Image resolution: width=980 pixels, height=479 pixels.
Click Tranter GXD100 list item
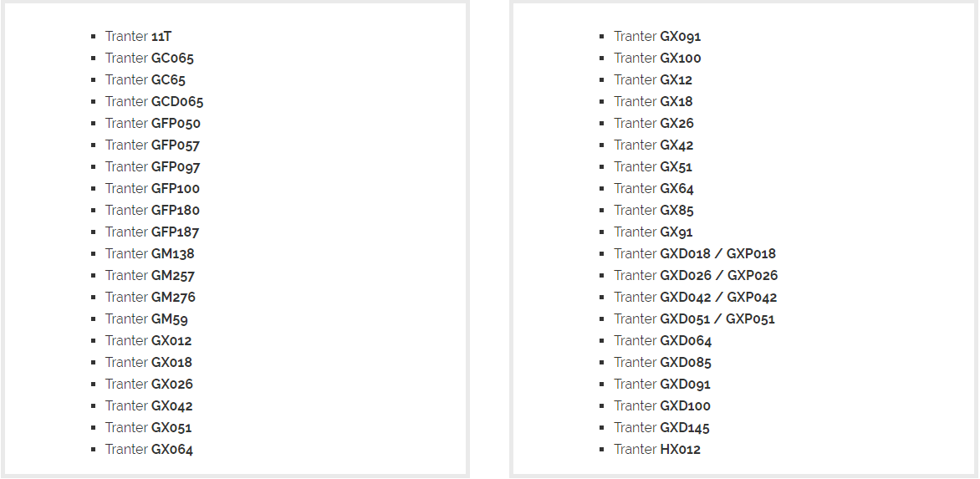pos(662,405)
